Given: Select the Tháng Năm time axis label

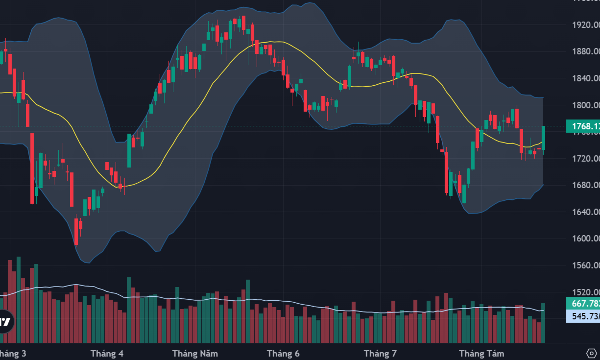Looking at the screenshot, I should [195, 353].
